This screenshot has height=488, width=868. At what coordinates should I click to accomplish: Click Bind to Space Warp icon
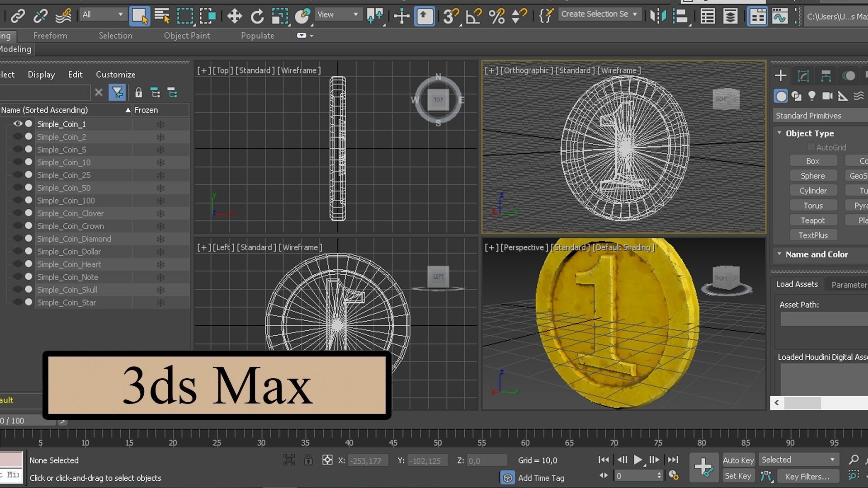63,16
